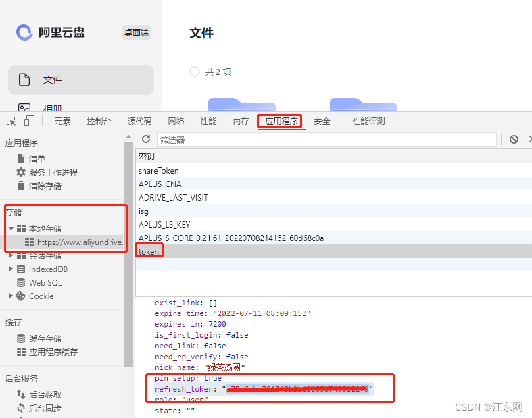Open the 性能评测 tab

point(369,122)
